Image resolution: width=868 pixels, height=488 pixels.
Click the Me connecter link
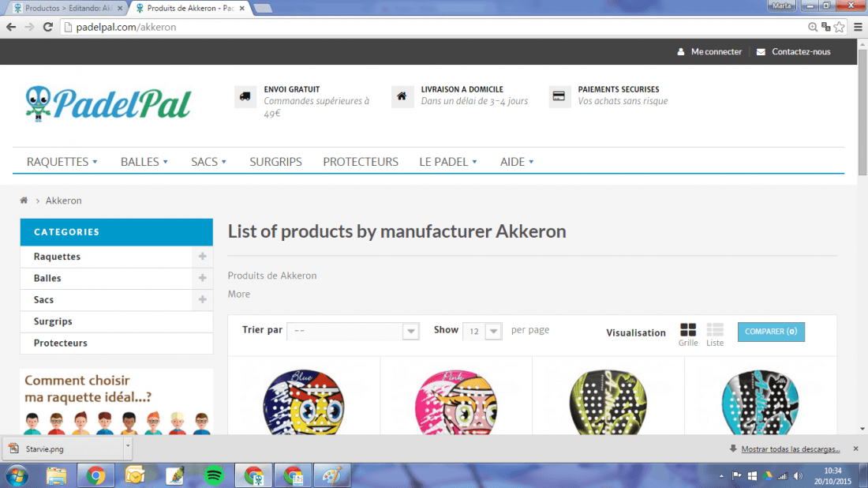coord(716,51)
